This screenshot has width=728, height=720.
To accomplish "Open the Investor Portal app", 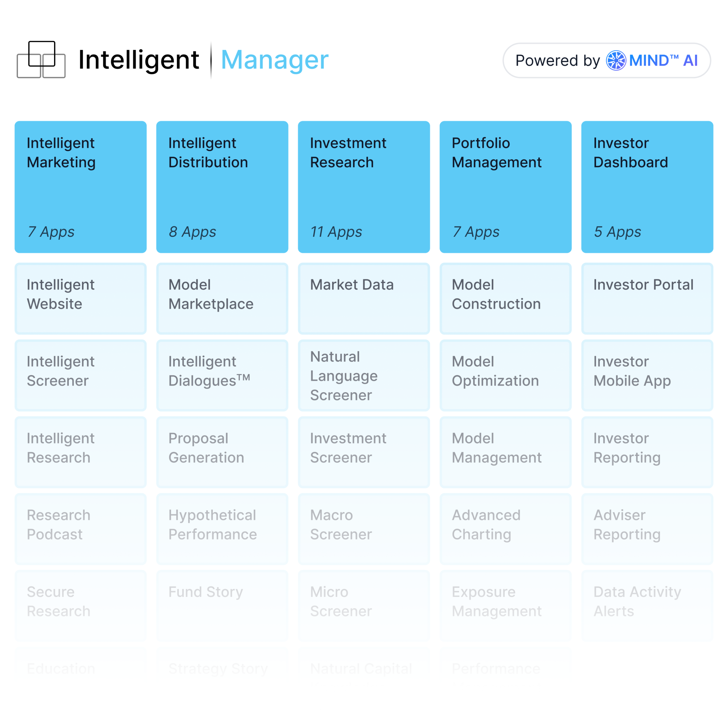I will pos(647,298).
